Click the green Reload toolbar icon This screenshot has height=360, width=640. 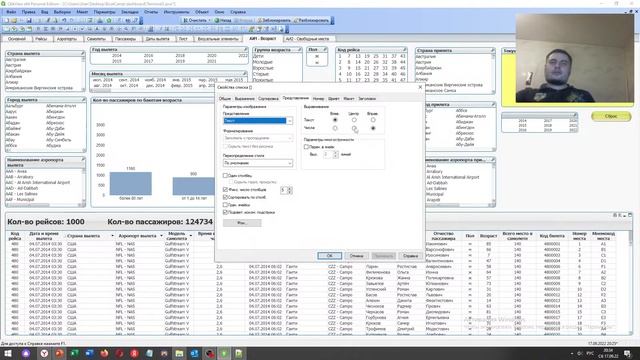(x=109, y=20)
